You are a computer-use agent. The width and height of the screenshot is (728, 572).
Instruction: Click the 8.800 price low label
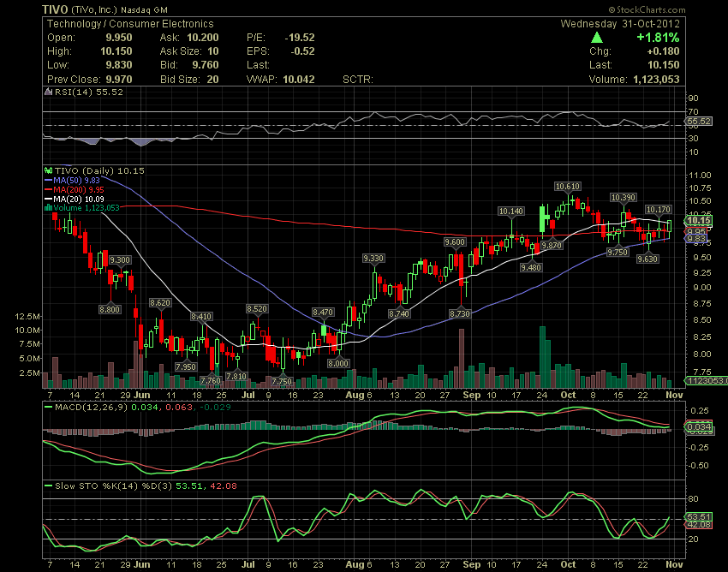tap(110, 309)
